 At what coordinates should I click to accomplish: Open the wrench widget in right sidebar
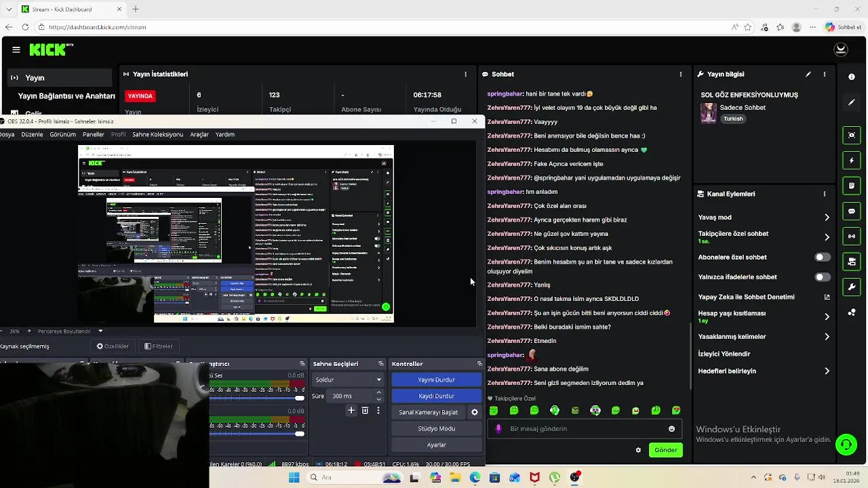[x=852, y=287]
